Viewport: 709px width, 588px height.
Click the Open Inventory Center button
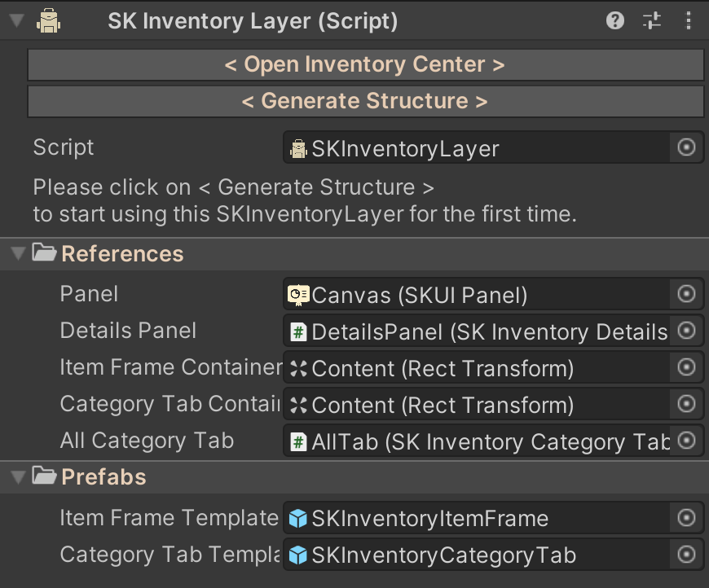click(365, 65)
